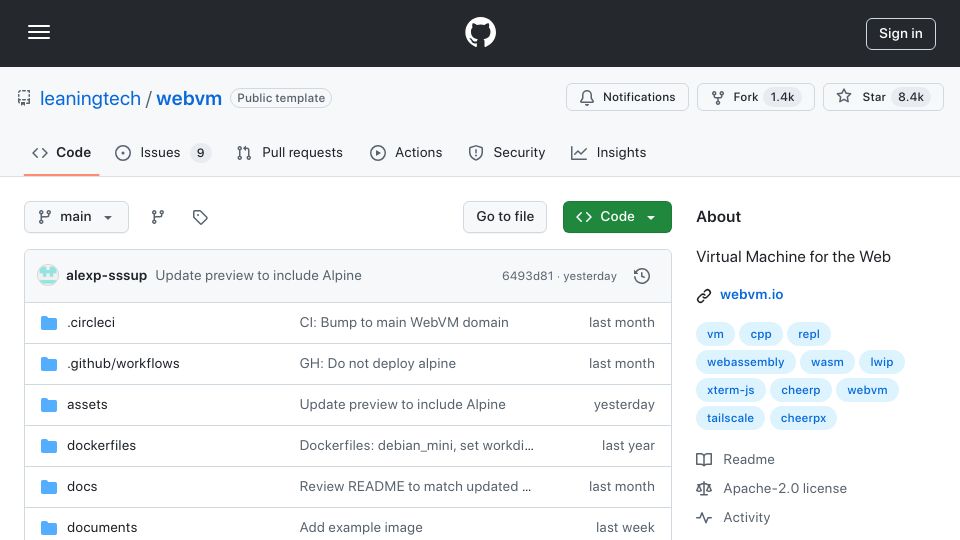Open commit CI: Bump to main WebVM domain
The height and width of the screenshot is (540, 960).
(x=404, y=323)
